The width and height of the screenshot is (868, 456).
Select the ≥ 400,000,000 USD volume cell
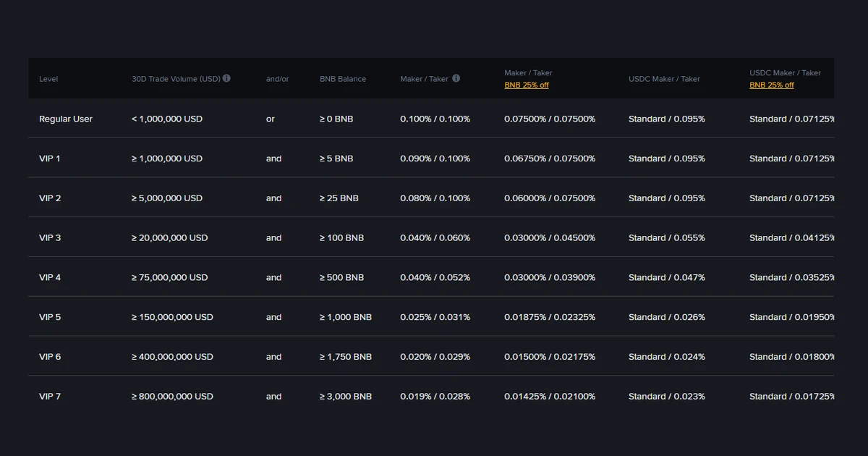point(172,357)
